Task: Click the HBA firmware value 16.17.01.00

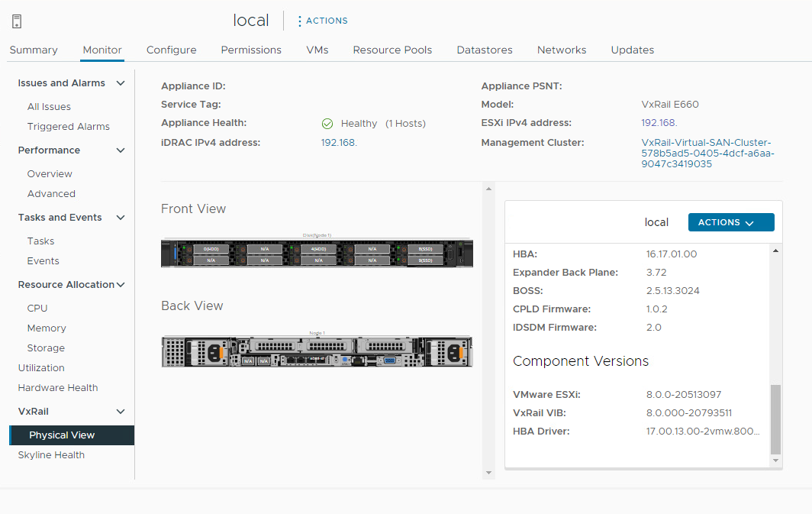Action: tap(671, 254)
